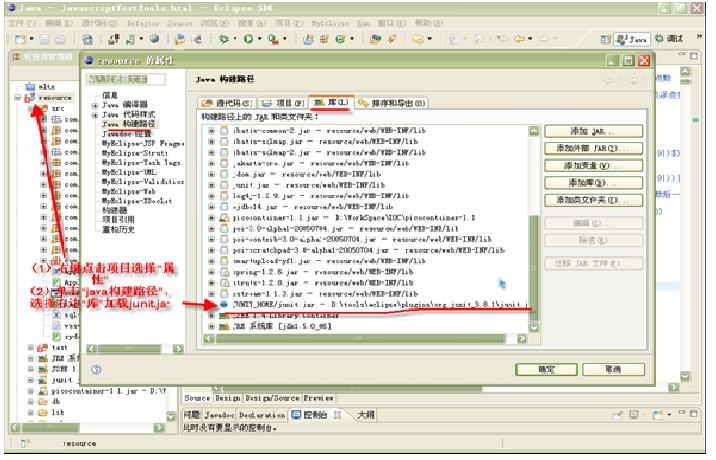The height and width of the screenshot is (460, 716).
Task: Click the External Tools run icon
Action: (273, 39)
